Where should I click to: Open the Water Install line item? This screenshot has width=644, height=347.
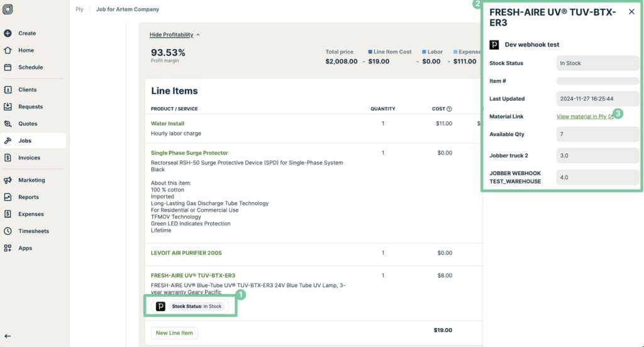167,123
